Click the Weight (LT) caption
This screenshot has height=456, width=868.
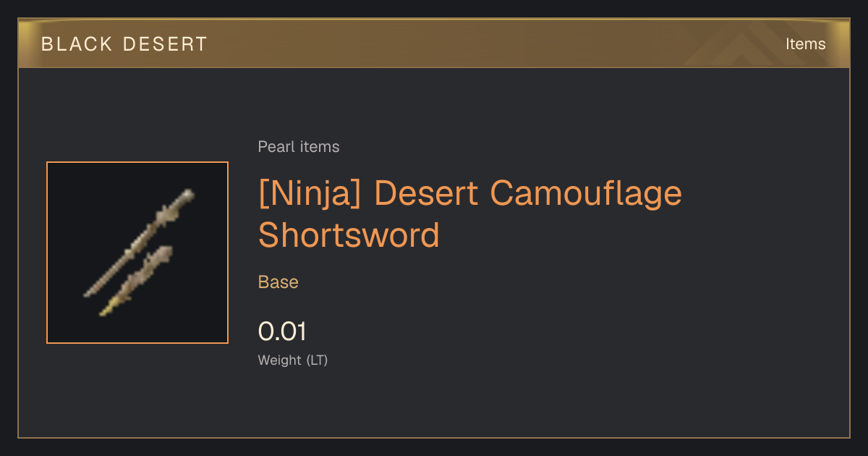click(x=293, y=360)
